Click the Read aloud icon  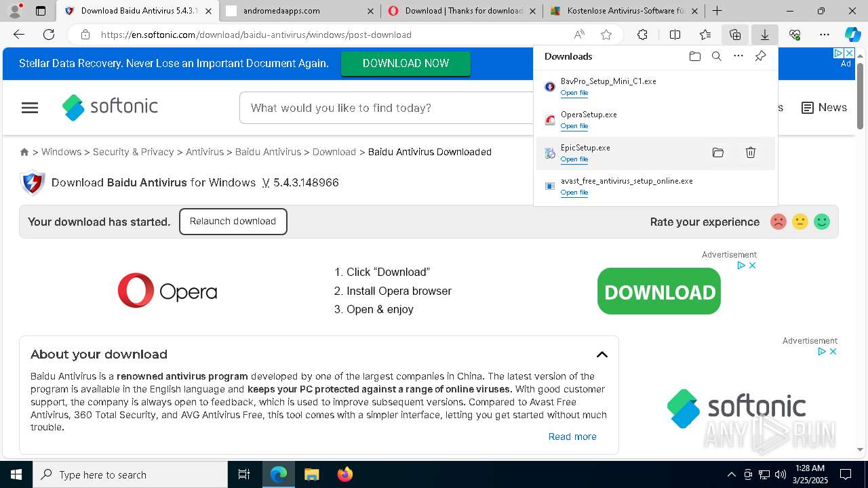[x=579, y=35]
